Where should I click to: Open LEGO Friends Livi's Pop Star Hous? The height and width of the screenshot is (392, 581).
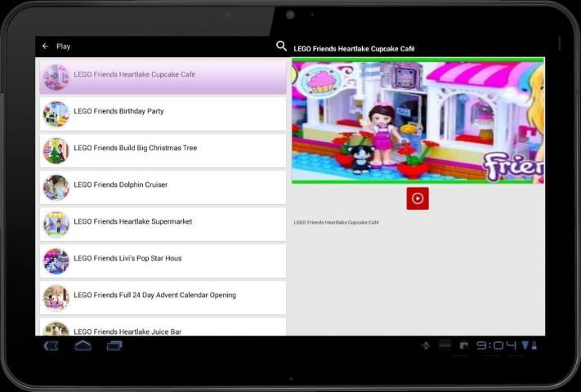coord(127,259)
